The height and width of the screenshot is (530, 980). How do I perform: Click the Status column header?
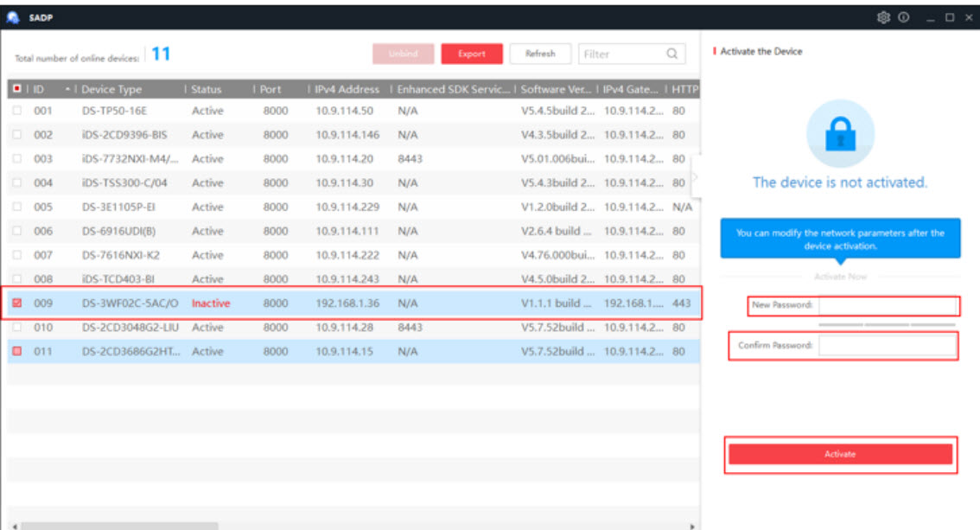tap(207, 89)
